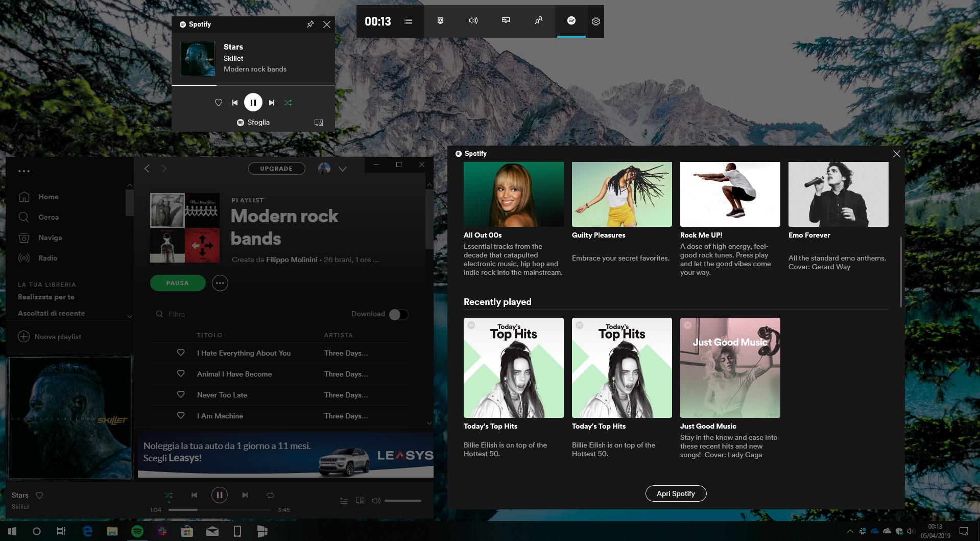The width and height of the screenshot is (980, 541).
Task: Enable the Download toggle for the playlist
Action: click(x=398, y=314)
